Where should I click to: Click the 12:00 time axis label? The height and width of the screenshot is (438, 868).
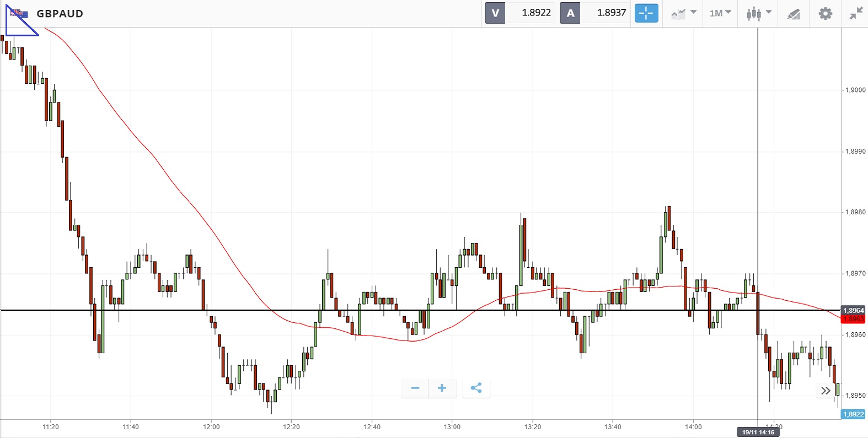(x=211, y=427)
